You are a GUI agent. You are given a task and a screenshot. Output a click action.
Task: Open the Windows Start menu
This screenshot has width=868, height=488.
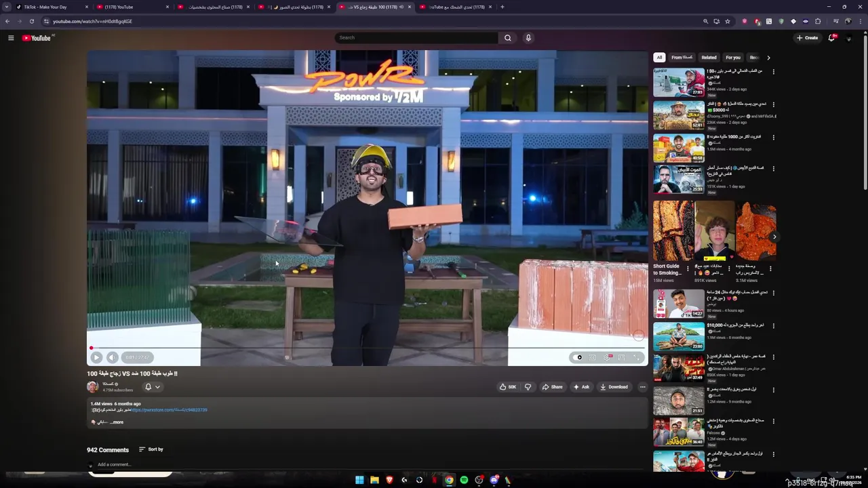(359, 480)
